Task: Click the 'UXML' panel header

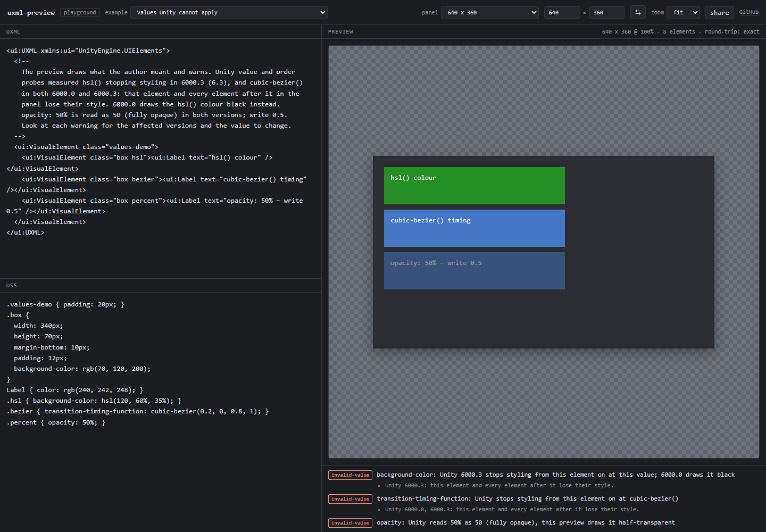Action: tap(13, 32)
